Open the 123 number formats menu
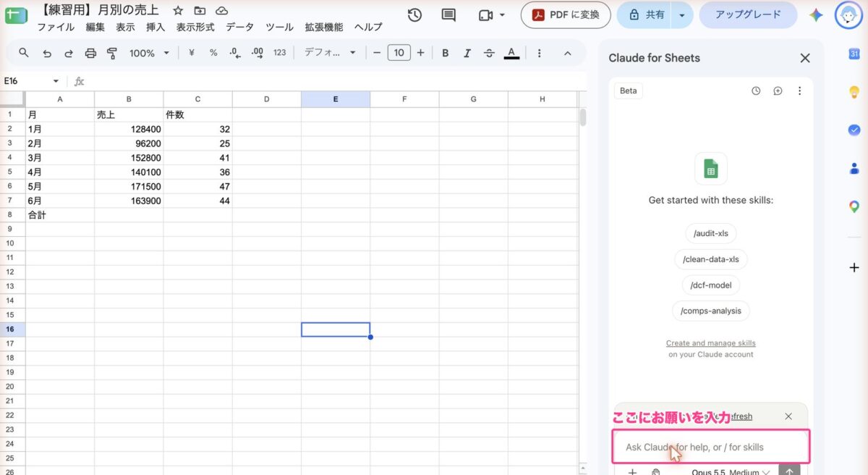This screenshot has width=868, height=475. point(280,53)
